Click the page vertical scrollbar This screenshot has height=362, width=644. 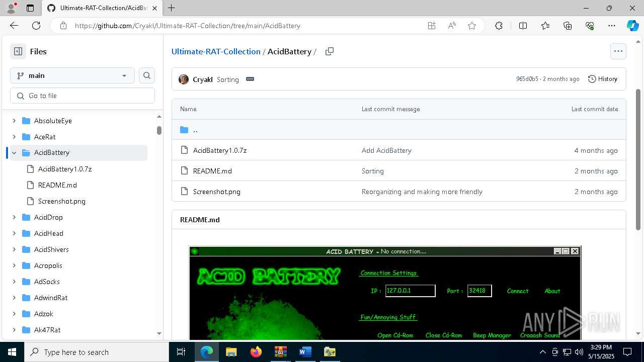pyautogui.click(x=638, y=159)
